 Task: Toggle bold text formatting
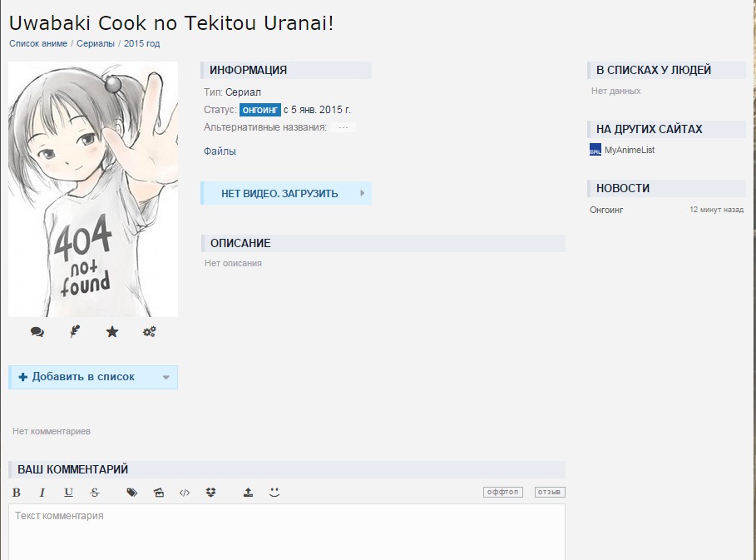17,493
